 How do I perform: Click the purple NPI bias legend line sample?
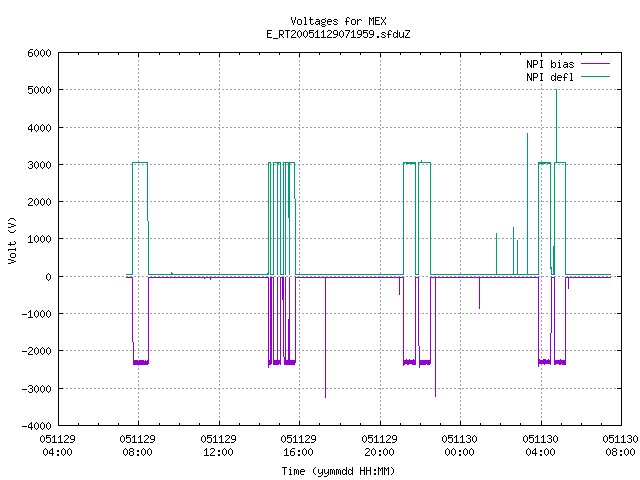click(596, 64)
